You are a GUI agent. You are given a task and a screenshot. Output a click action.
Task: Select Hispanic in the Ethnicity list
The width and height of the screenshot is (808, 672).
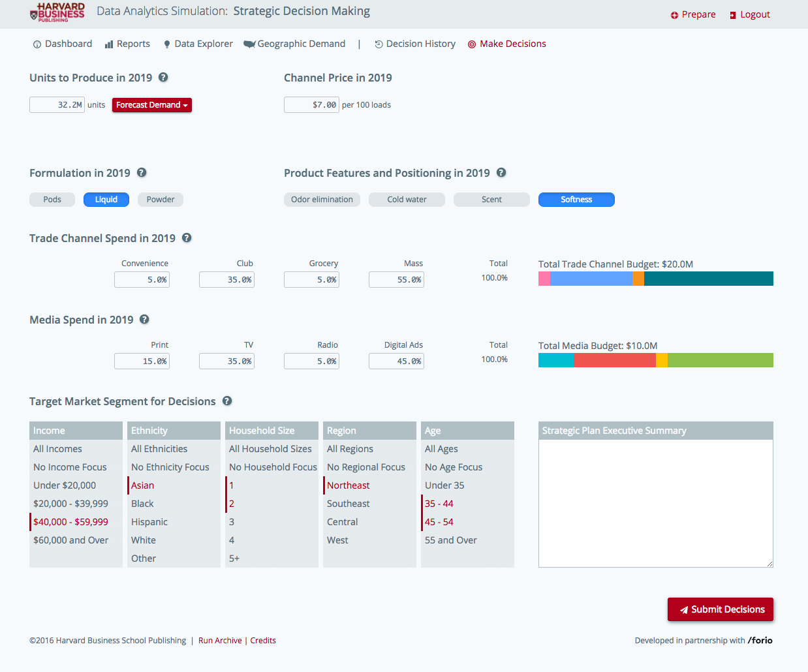[149, 522]
